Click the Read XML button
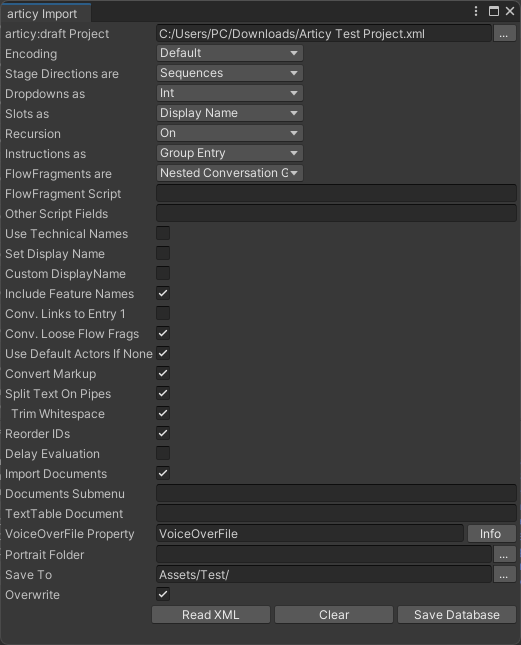This screenshot has width=521, height=645. pos(211,615)
